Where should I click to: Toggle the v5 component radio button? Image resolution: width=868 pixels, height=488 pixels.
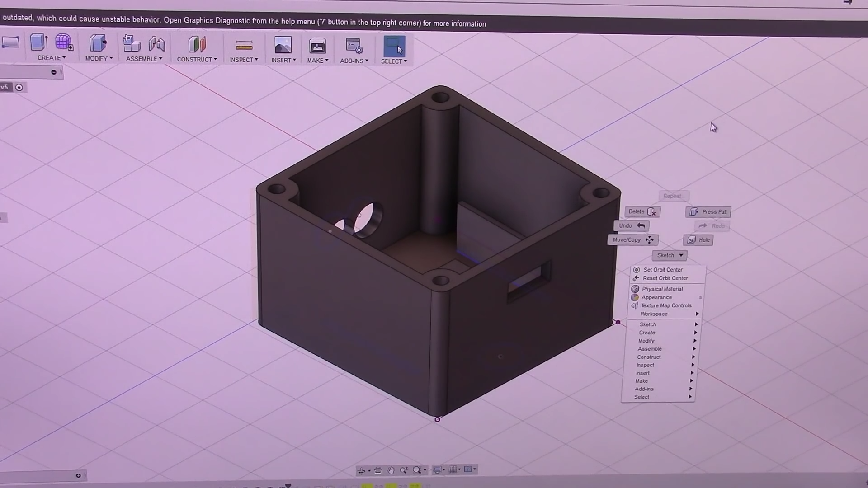click(x=19, y=88)
